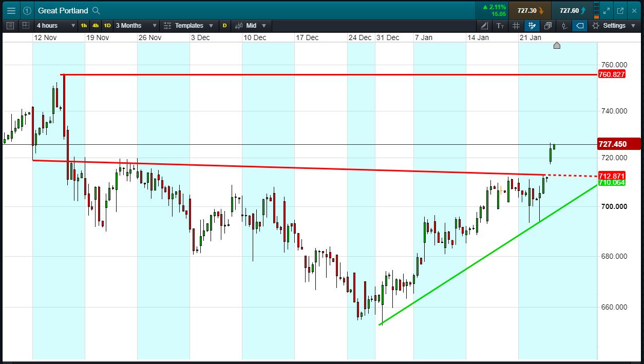Viewport: 644px width, 364px height.
Task: Open the chart list panel icon
Action: 10,26
